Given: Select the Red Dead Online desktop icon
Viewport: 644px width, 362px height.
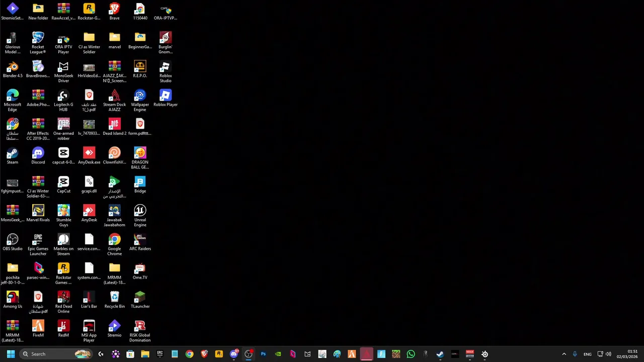Looking at the screenshot, I should pos(63,302).
